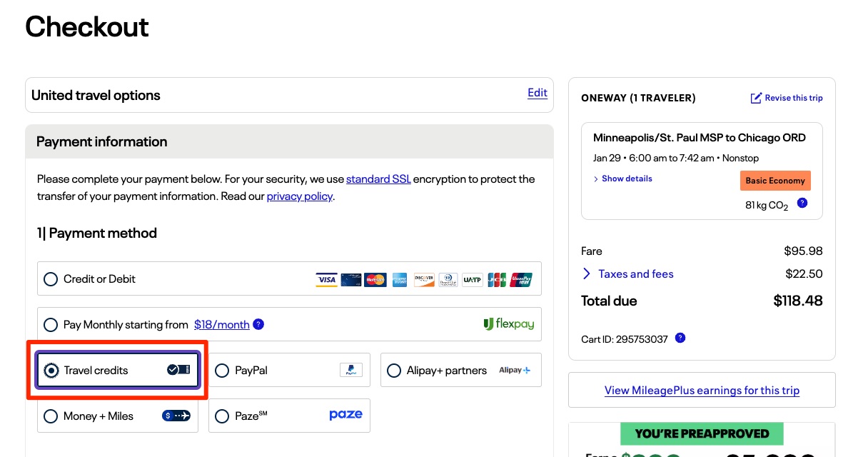Click the Alipay+ logo icon

coord(515,370)
